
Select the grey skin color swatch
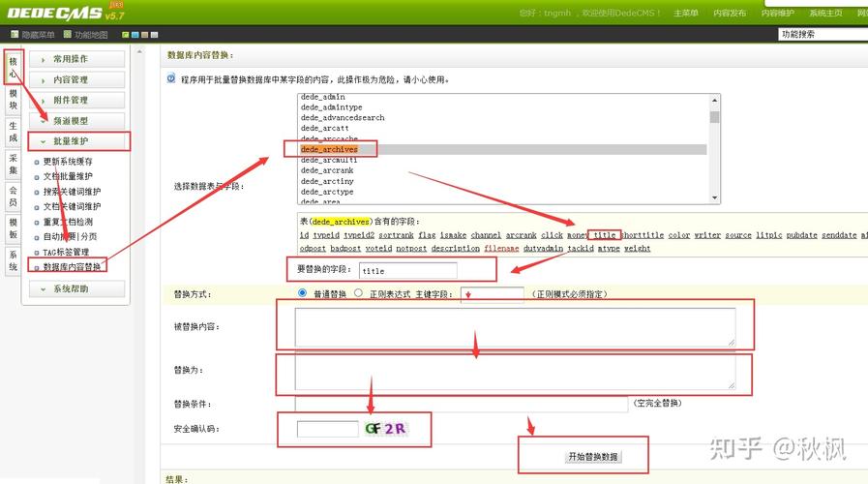tap(154, 35)
